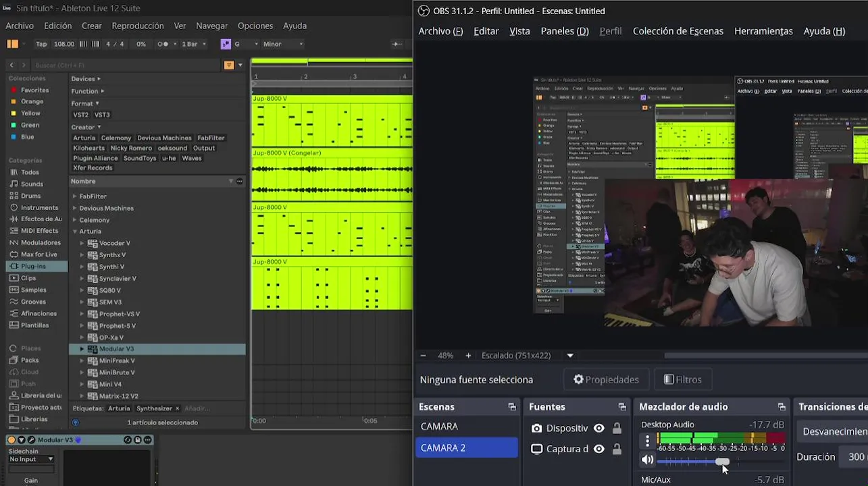Toggle visibility of the Dispositiv source

pyautogui.click(x=598, y=428)
